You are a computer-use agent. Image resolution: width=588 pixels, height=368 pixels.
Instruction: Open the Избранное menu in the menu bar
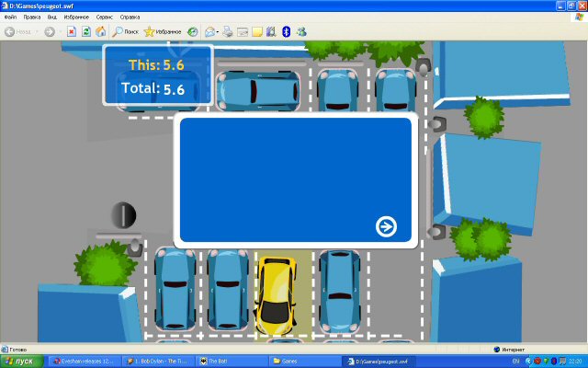pos(76,17)
